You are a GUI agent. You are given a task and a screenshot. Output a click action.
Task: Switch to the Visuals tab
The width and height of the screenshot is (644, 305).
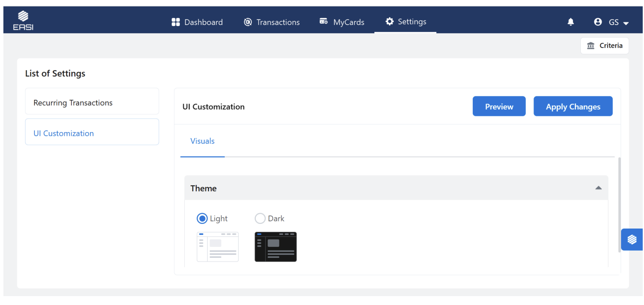tap(202, 141)
